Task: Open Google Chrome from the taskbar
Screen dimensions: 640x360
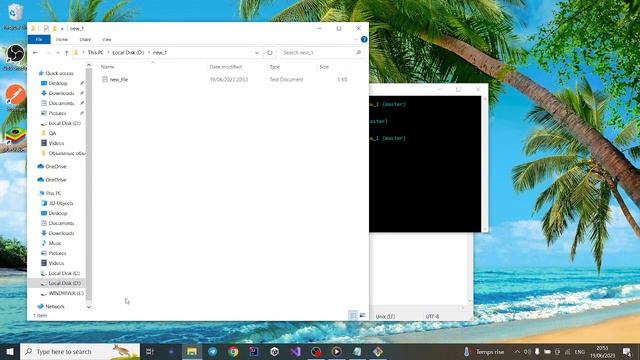Action: click(233, 351)
